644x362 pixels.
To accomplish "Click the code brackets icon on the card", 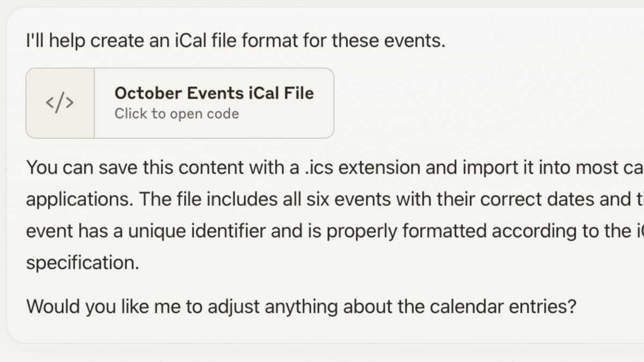I will (x=60, y=103).
